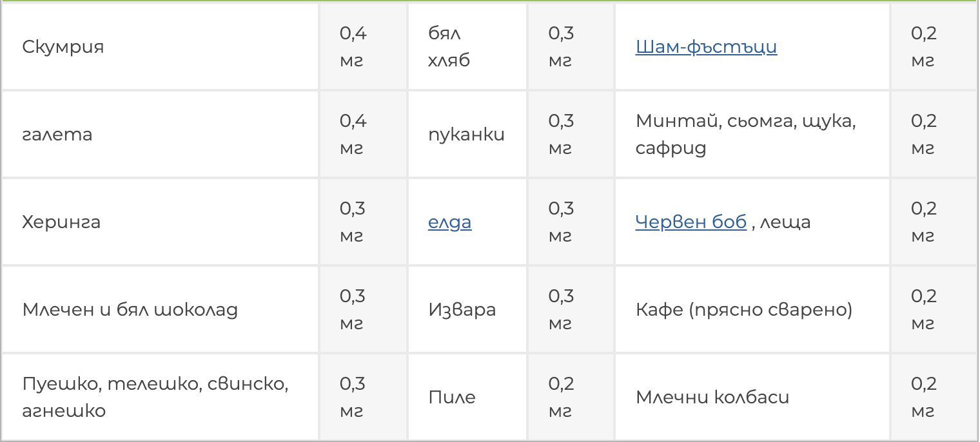Click the 0,3 мг value beside Херинга
Screen dimensions: 980x442
[353, 222]
